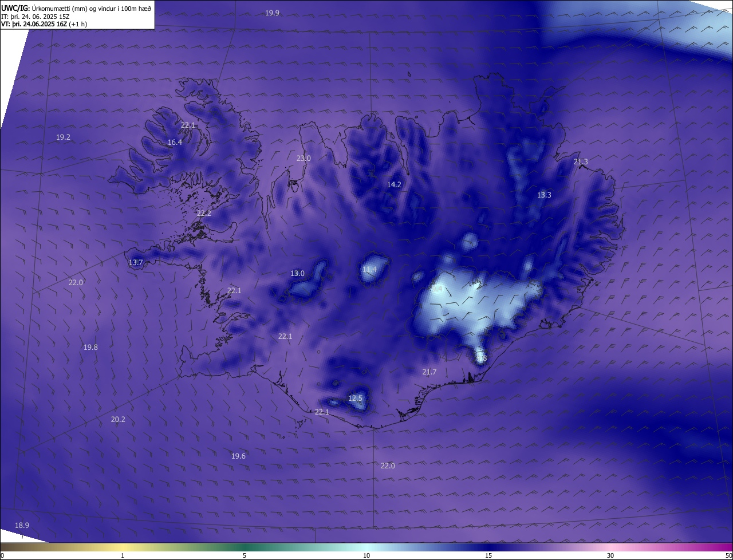Screen dimensions: 733x560
Task: Click the value 13.7 on the peninsula
Action: click(x=136, y=262)
